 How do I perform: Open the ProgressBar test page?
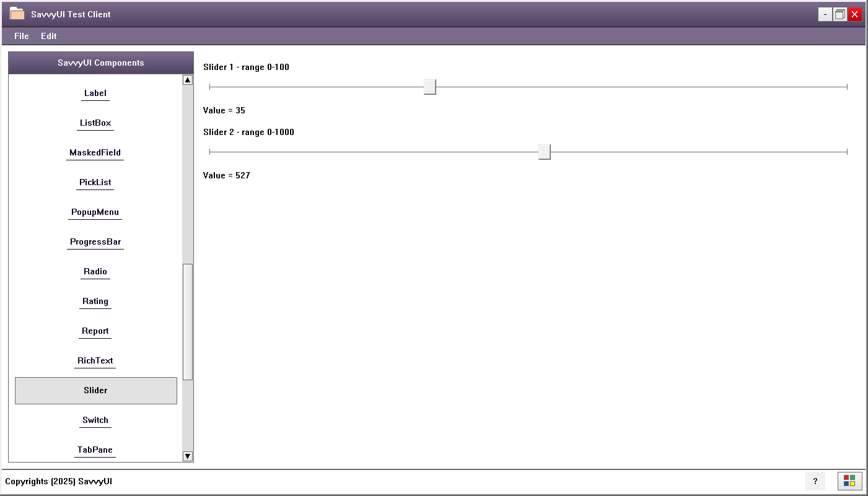pyautogui.click(x=95, y=241)
